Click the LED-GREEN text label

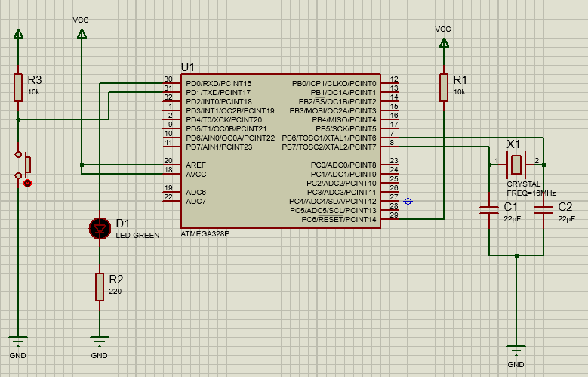coord(137,236)
